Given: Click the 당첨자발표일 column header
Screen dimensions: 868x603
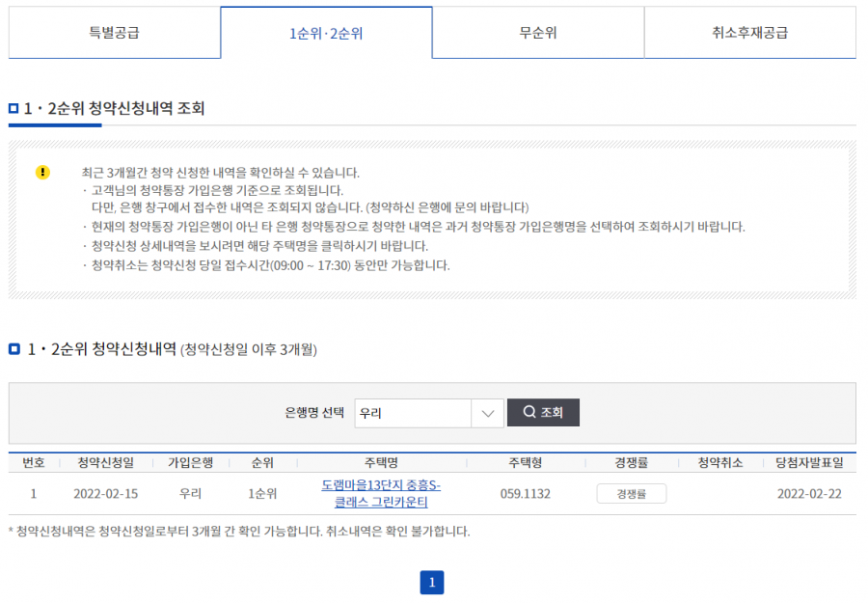Looking at the screenshot, I should [809, 463].
